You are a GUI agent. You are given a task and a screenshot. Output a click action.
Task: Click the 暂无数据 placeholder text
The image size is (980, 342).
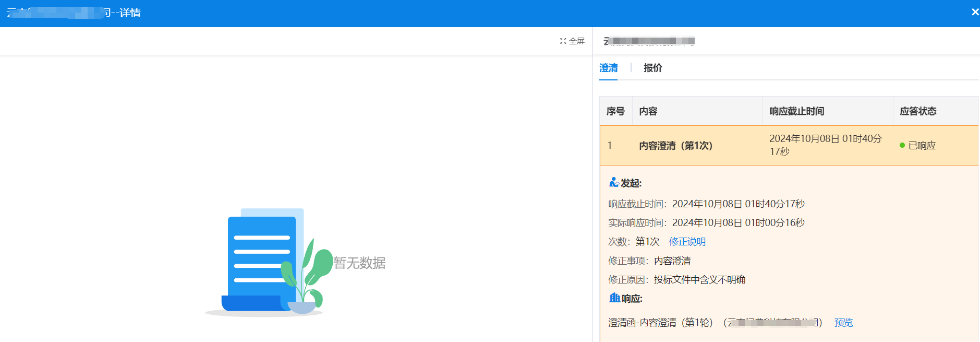click(359, 263)
